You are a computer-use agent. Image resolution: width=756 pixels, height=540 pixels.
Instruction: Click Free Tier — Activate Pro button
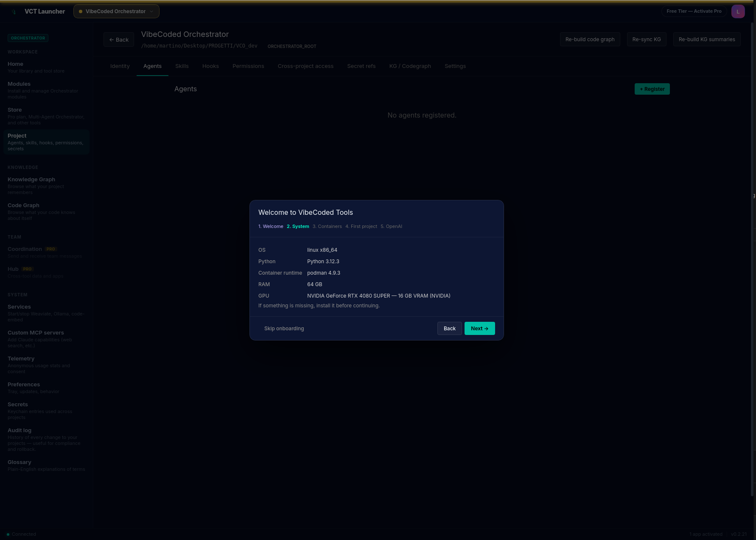tap(694, 11)
